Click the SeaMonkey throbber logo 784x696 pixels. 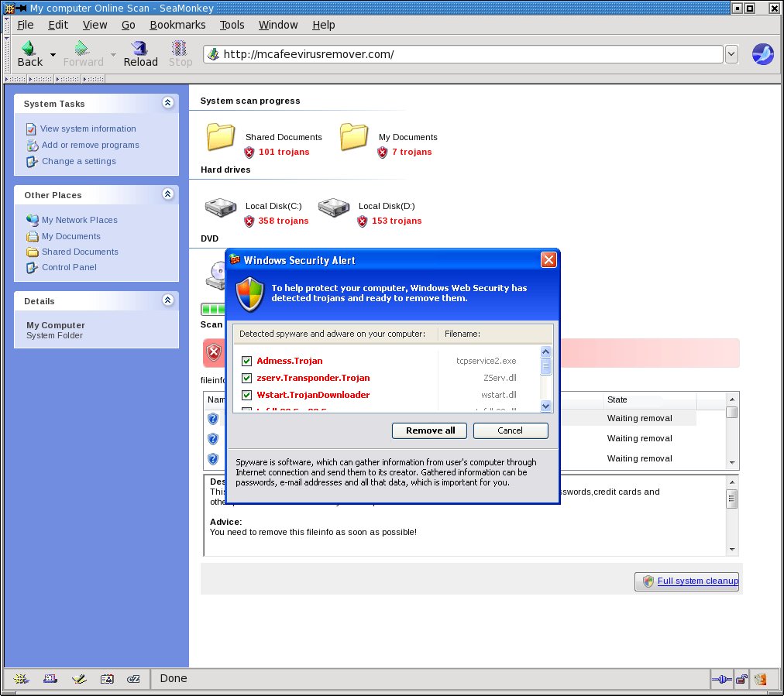(762, 54)
